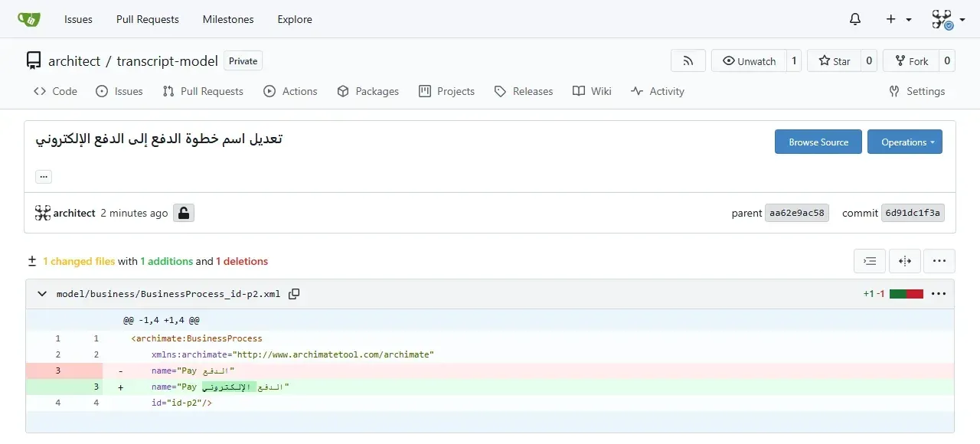Open the RSS feed button
The width and height of the screenshot is (980, 444).
tap(688, 61)
